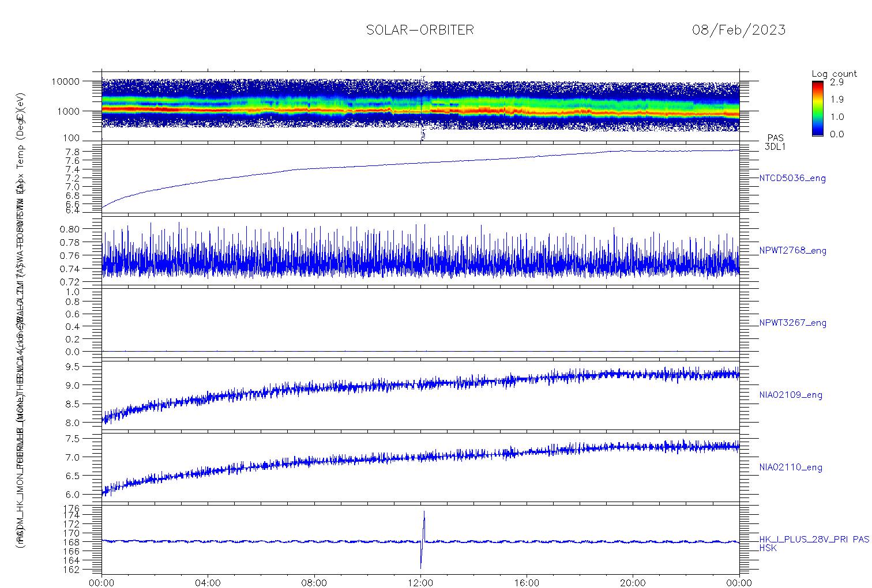Viewport: 872px width, 588px height.
Task: Click the HK_I_PLUS_28V_PRI PAS HSK label
Action: 814,544
